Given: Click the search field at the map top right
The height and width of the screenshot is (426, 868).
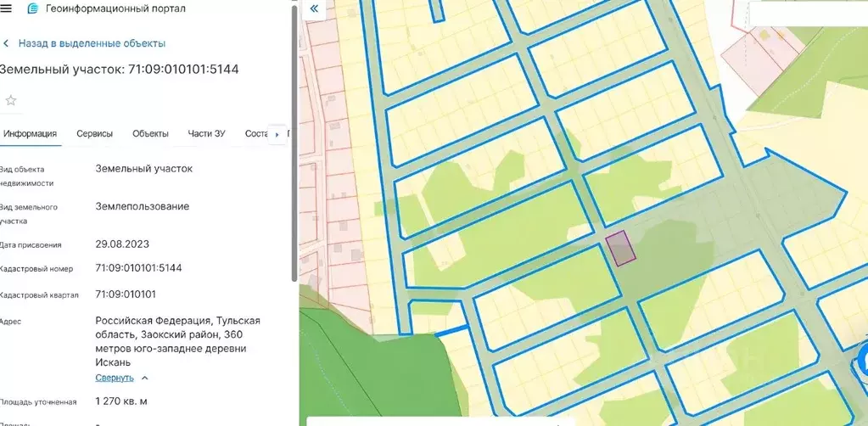Looking at the screenshot, I should tap(809, 13).
